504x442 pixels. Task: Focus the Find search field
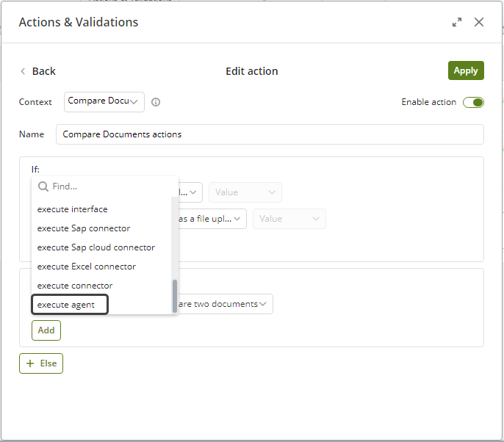105,186
